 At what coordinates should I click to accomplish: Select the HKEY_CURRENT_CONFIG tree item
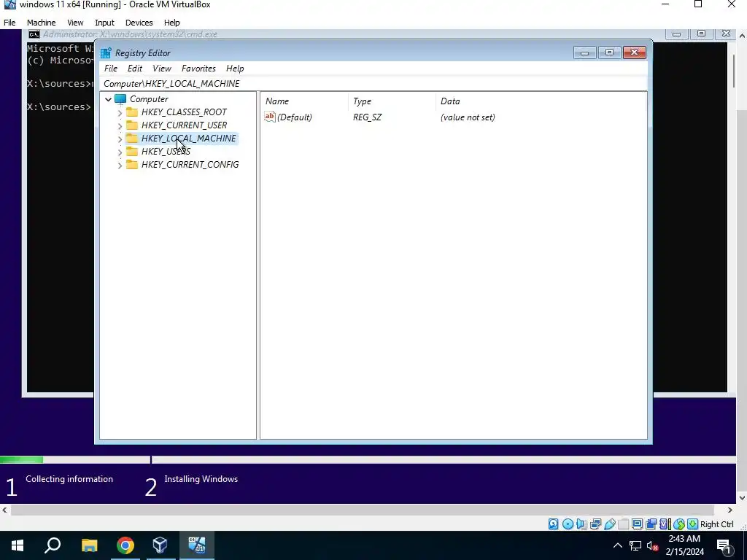click(190, 165)
